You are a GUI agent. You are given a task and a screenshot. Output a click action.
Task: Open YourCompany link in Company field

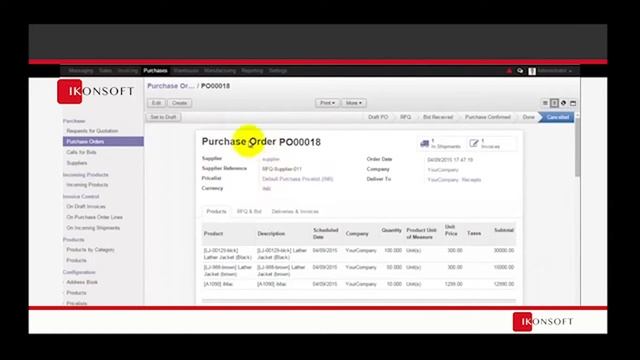tap(443, 170)
